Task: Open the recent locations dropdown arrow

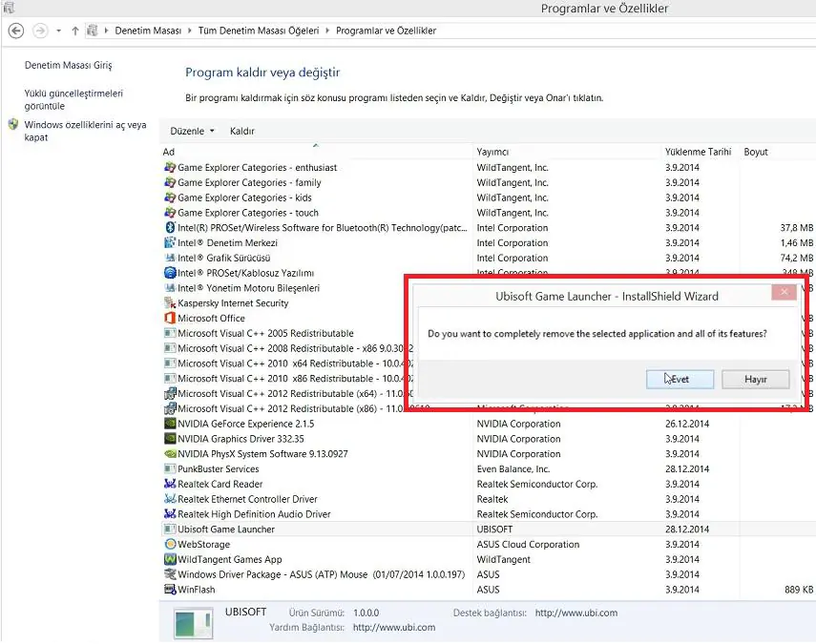Action: point(59,31)
